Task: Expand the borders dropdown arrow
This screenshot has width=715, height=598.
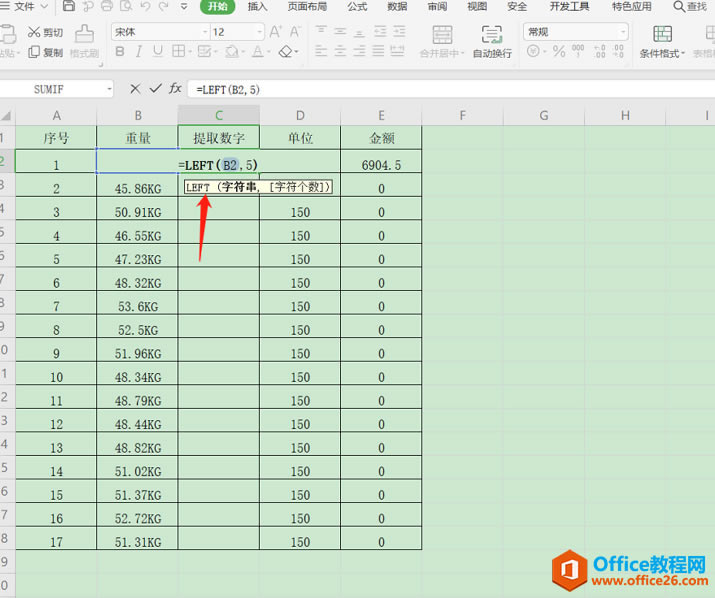Action: tap(189, 52)
